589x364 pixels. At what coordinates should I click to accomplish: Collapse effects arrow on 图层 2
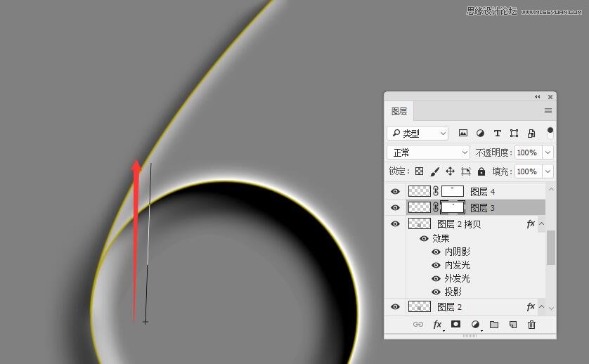[542, 307]
